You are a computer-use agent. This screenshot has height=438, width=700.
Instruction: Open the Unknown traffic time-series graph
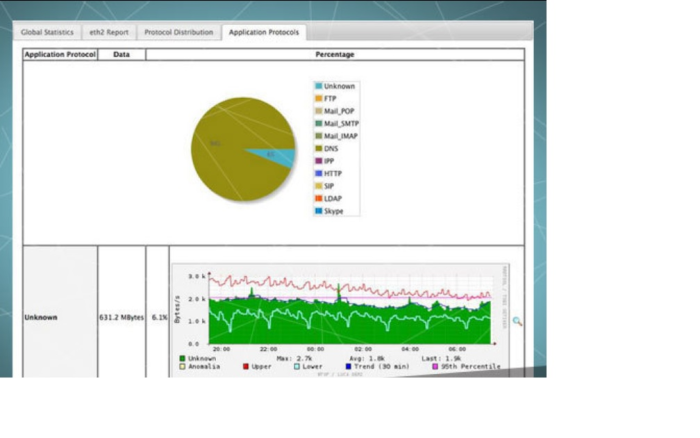(x=340, y=320)
